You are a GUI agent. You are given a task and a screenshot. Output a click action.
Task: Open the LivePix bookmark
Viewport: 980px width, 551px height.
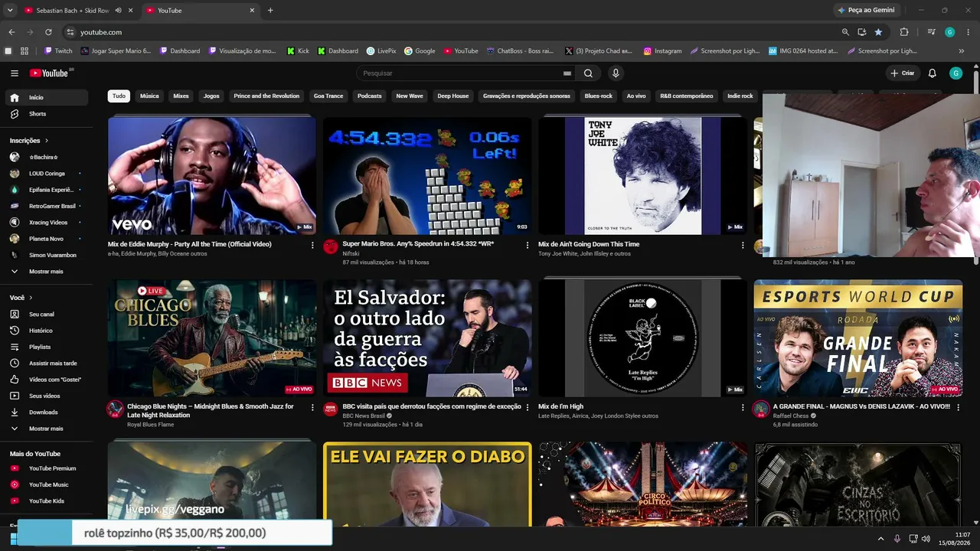(381, 51)
